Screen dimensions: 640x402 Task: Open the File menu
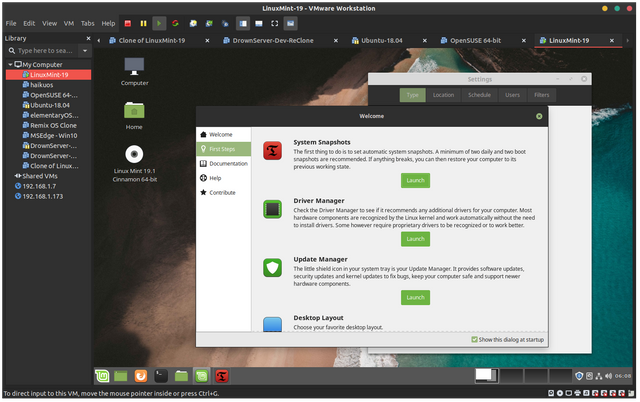[11, 23]
